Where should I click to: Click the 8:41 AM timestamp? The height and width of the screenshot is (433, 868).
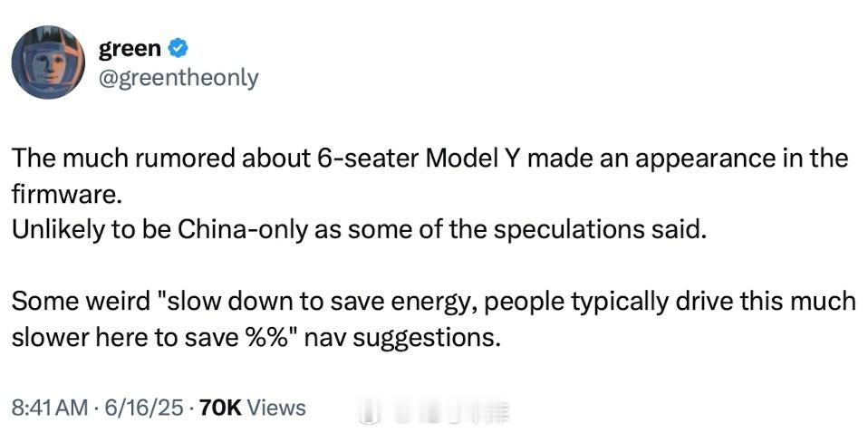52,409
